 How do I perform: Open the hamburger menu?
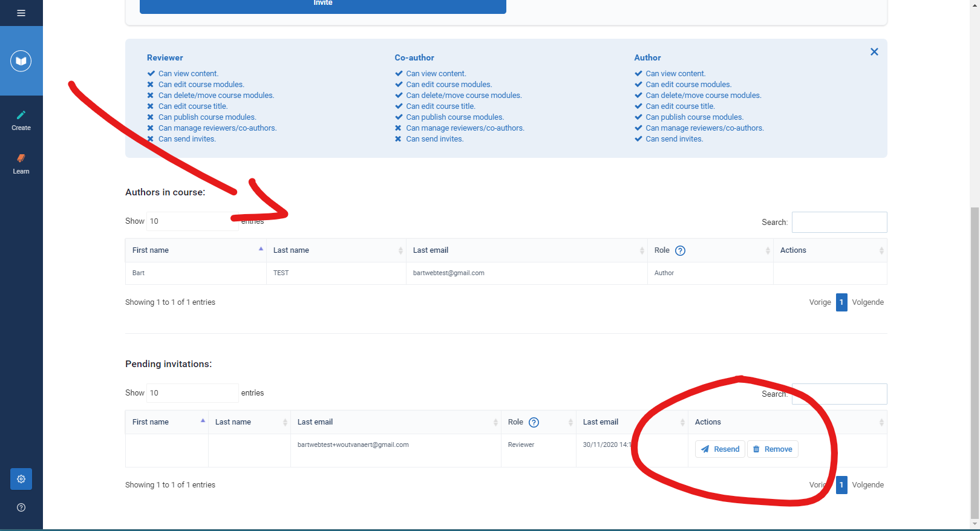coord(21,13)
